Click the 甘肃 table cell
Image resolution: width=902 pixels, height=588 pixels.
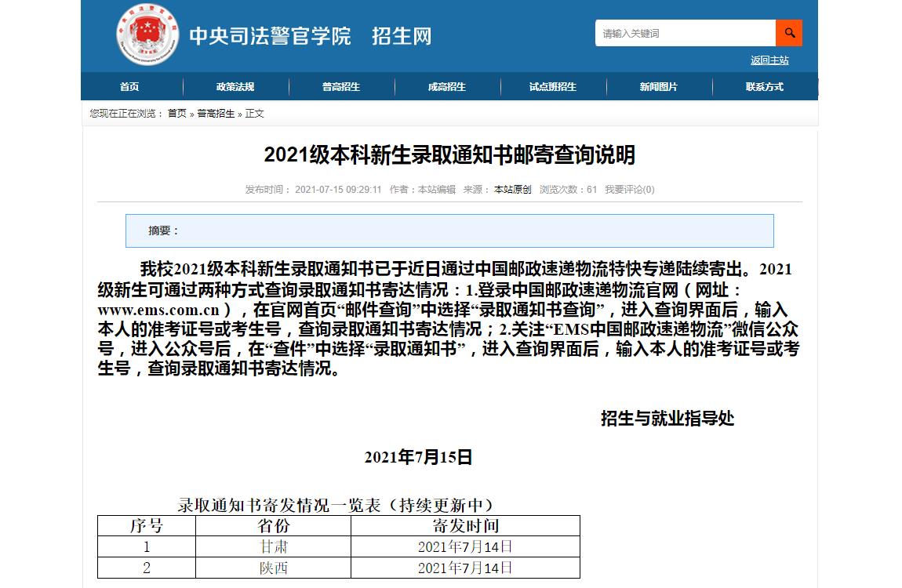tap(273, 546)
